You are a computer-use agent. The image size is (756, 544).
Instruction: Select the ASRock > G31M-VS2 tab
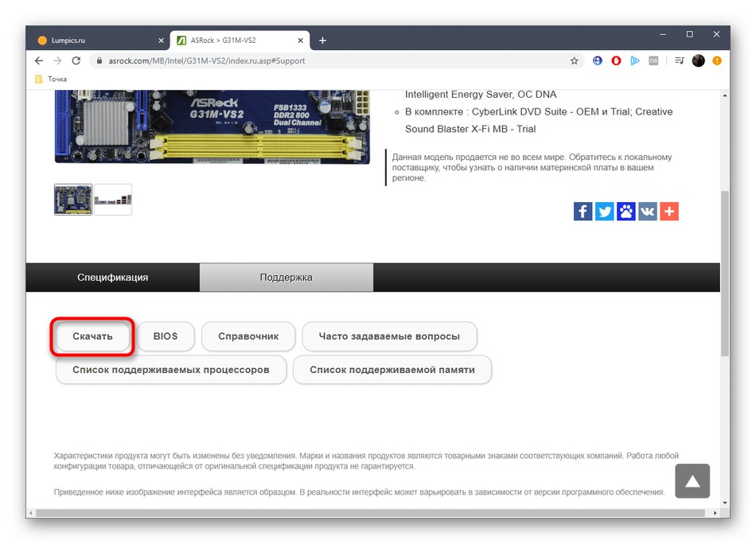240,41
